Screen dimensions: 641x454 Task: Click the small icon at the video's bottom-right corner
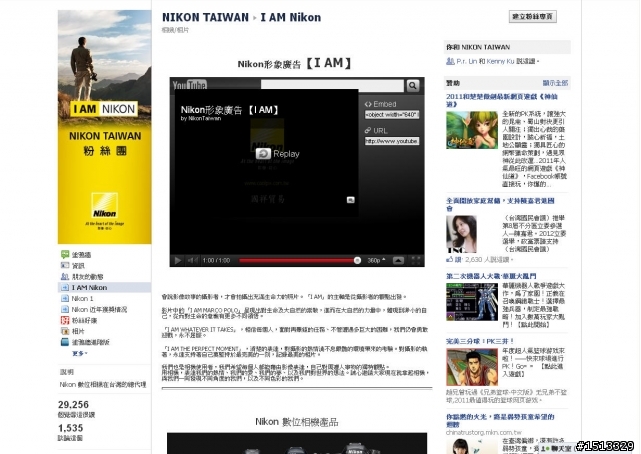pyautogui.click(x=350, y=200)
